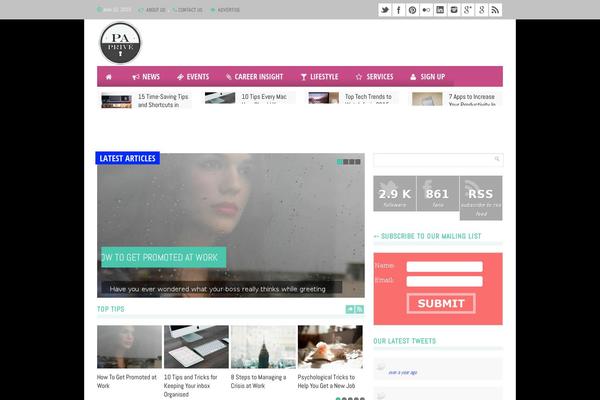Click the RSS icon in Top Tips header
The height and width of the screenshot is (400, 600).
point(360,309)
